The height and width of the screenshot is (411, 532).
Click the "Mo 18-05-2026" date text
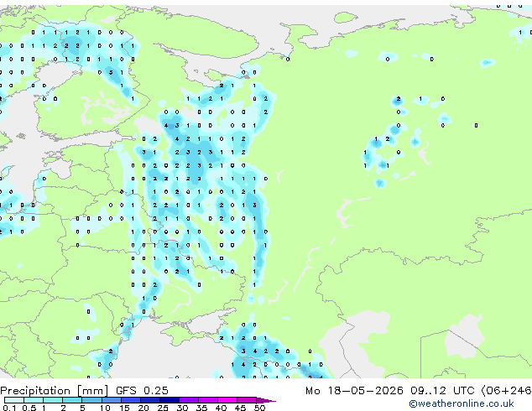(354, 391)
